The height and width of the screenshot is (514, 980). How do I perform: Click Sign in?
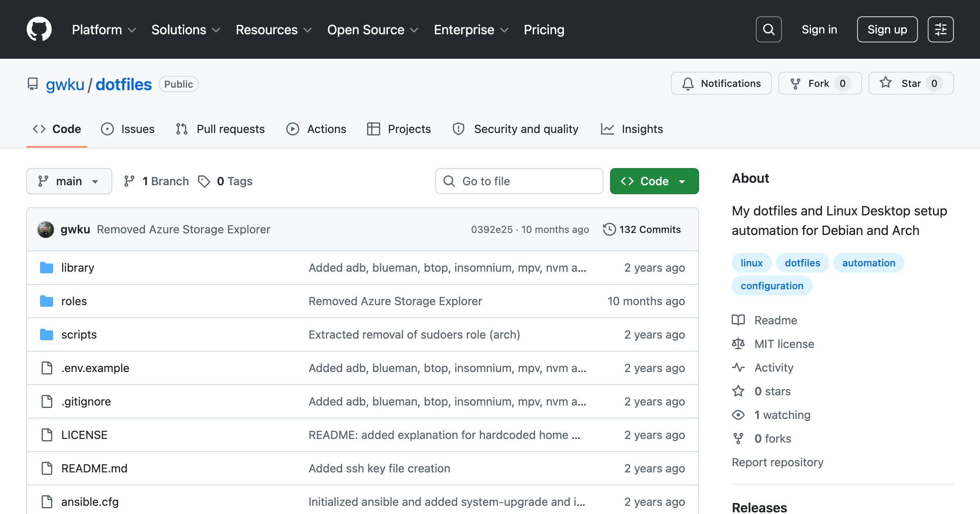(819, 29)
